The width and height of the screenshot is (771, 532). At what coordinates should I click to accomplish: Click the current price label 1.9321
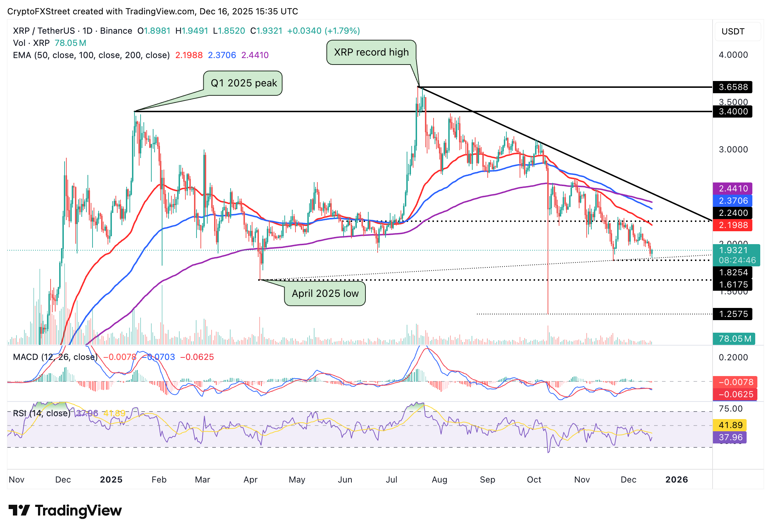733,250
